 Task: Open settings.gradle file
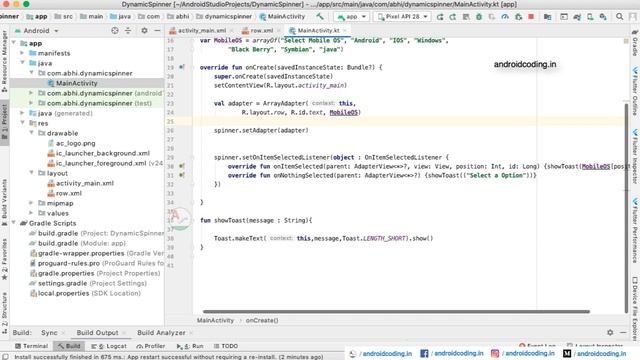click(x=88, y=283)
